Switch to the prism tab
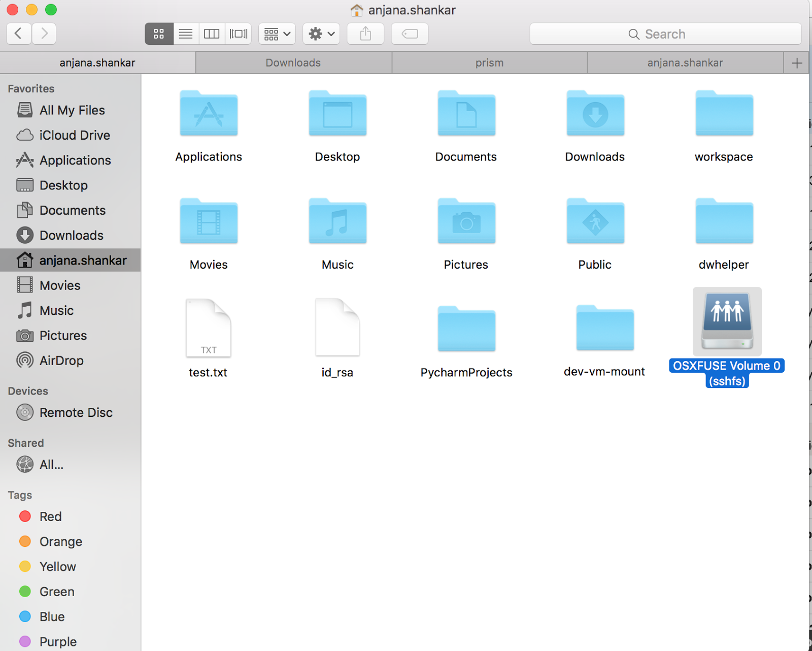Screen dimensions: 812x651 pos(489,63)
